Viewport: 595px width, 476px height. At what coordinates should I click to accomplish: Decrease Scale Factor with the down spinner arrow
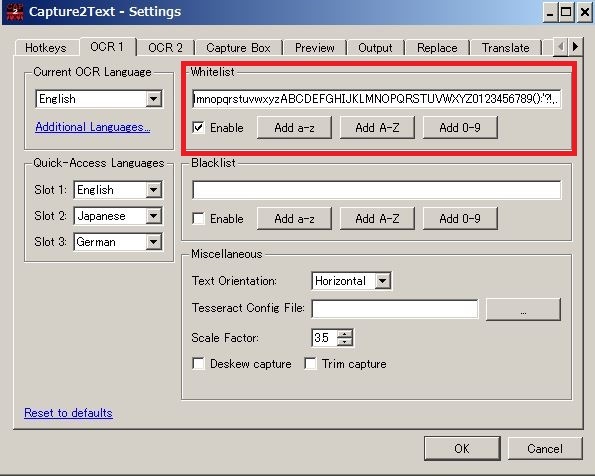pyautogui.click(x=345, y=342)
